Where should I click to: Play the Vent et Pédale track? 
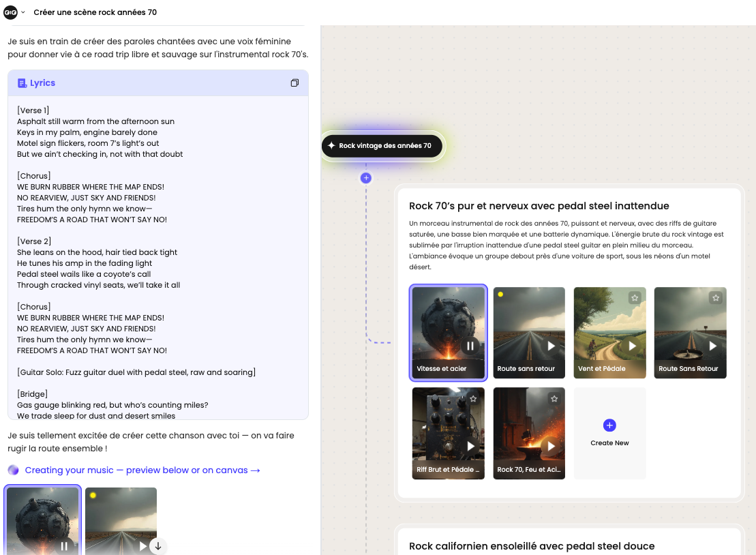click(x=632, y=346)
